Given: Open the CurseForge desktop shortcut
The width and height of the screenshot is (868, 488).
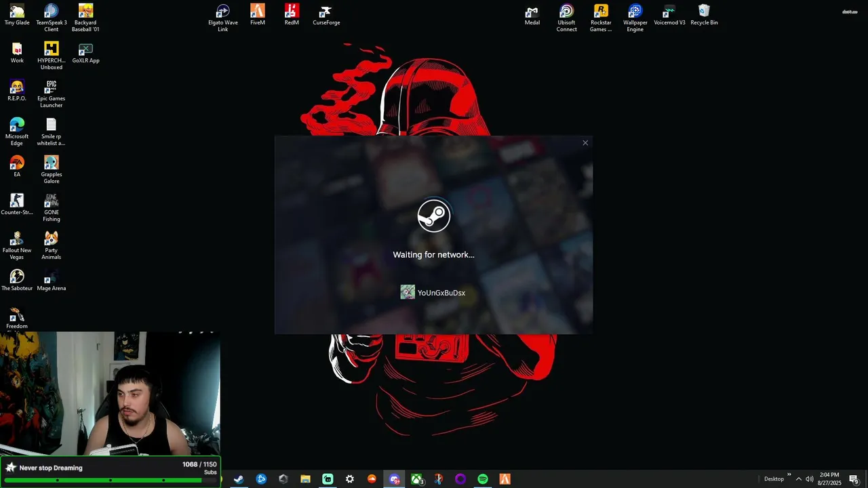Looking at the screenshot, I should pos(326,15).
